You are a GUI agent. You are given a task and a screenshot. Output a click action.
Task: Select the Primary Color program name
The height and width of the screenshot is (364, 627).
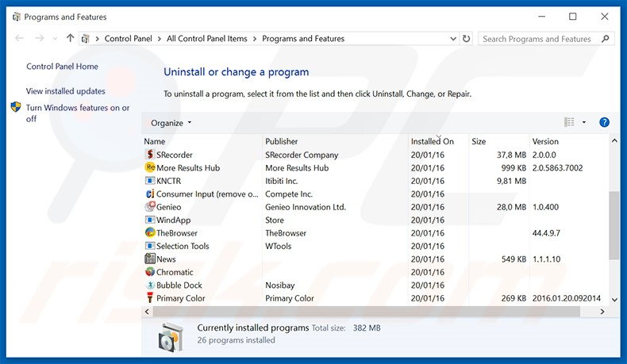pos(181,298)
